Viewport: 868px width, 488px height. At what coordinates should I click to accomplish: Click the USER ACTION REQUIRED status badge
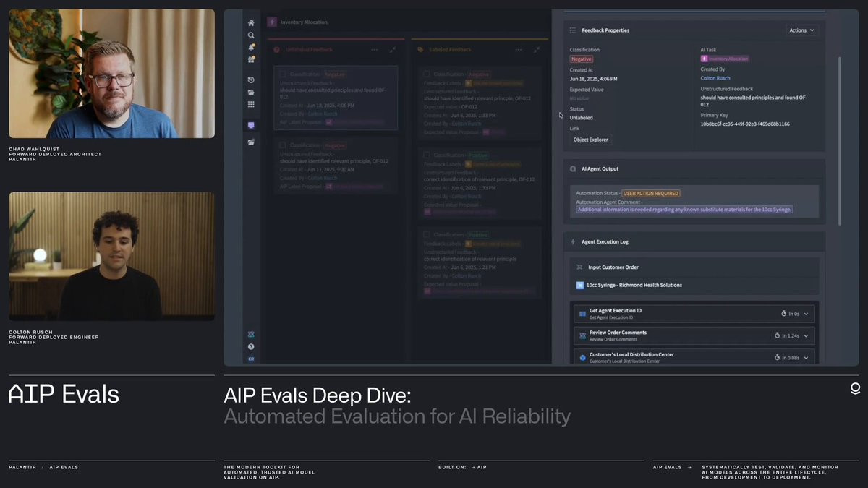click(x=651, y=193)
